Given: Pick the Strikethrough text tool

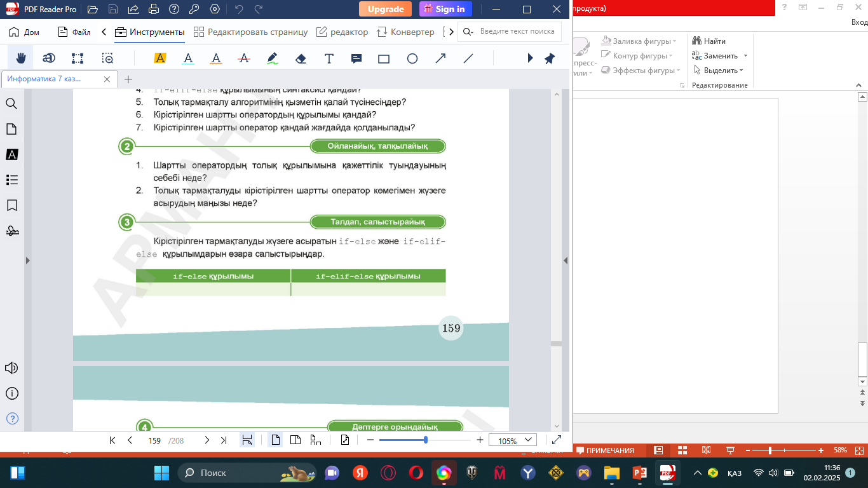Looking at the screenshot, I should tap(244, 58).
